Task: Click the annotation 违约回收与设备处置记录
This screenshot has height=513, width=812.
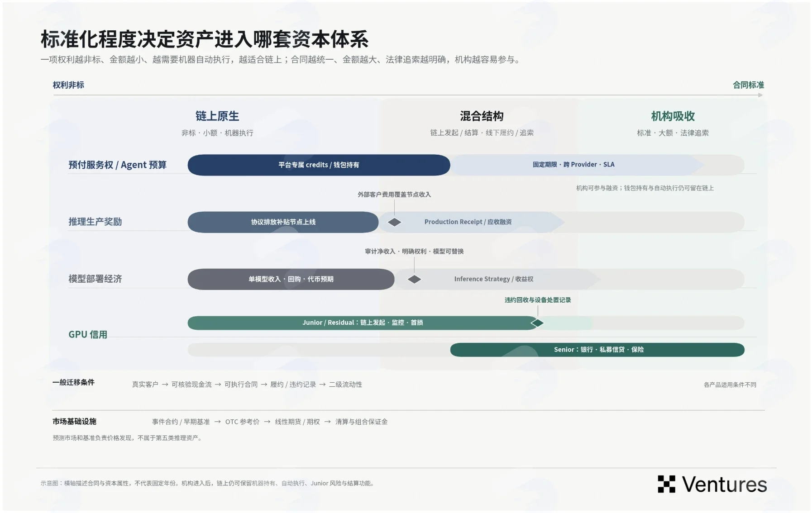Action: [538, 300]
